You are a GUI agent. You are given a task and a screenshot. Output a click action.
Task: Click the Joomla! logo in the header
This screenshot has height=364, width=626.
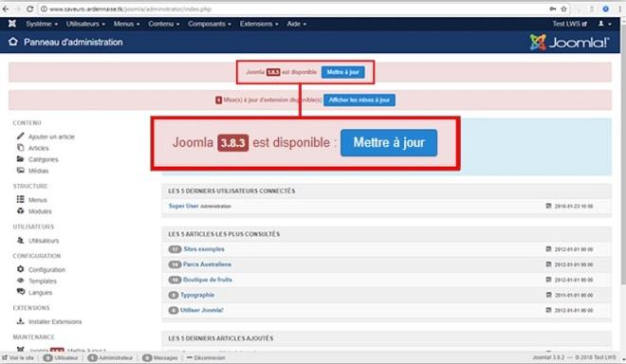(x=570, y=43)
